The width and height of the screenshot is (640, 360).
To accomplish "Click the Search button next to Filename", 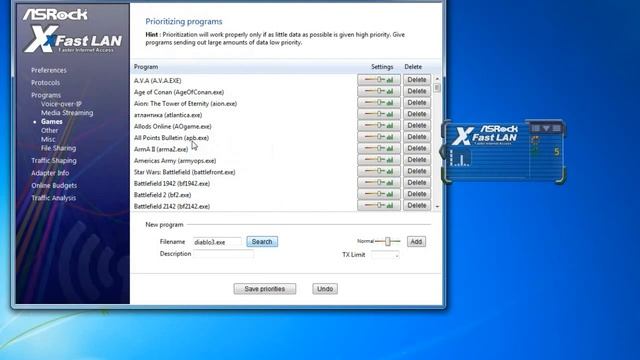I will click(x=262, y=242).
